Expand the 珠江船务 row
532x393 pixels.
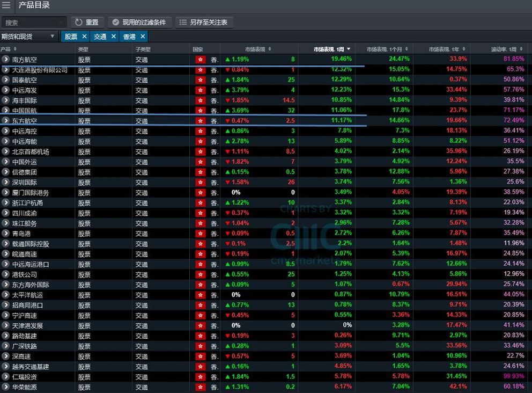coord(5,223)
